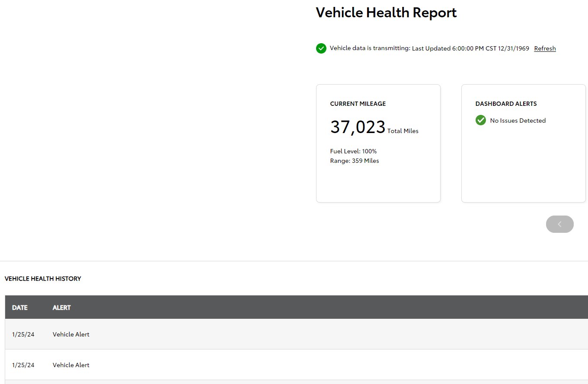The width and height of the screenshot is (588, 384).
Task: Click the second row's Vehicle Alert entry
Action: (x=71, y=365)
